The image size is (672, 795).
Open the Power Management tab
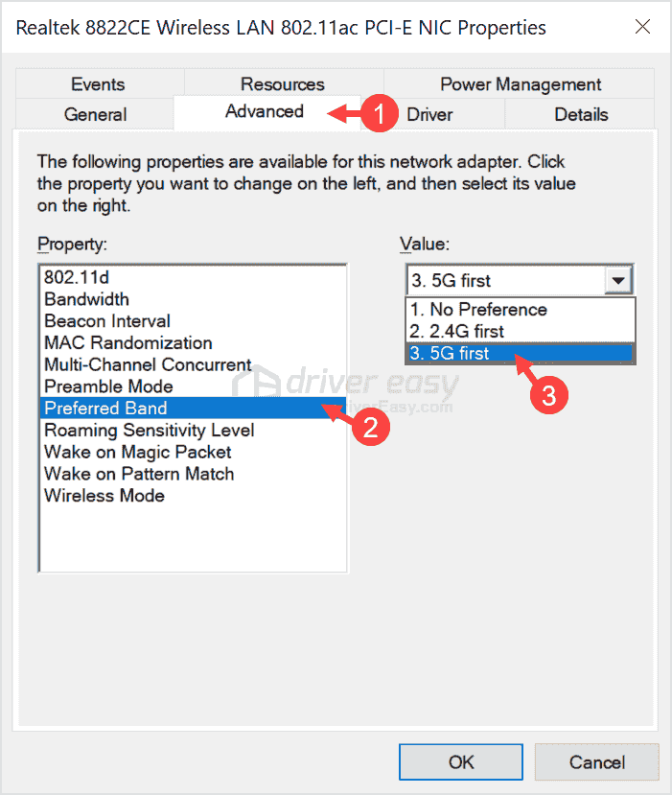coord(520,83)
